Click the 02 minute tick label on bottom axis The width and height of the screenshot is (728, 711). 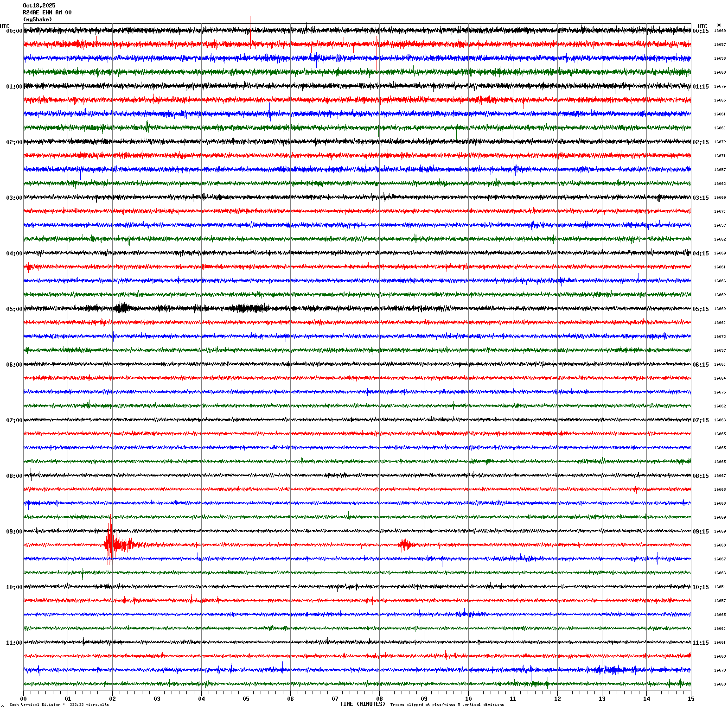(x=113, y=699)
